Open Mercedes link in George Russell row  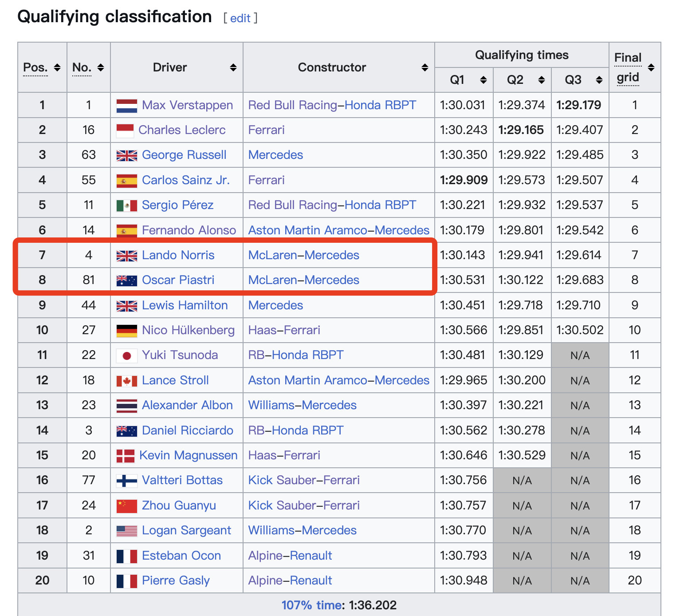[x=275, y=155]
